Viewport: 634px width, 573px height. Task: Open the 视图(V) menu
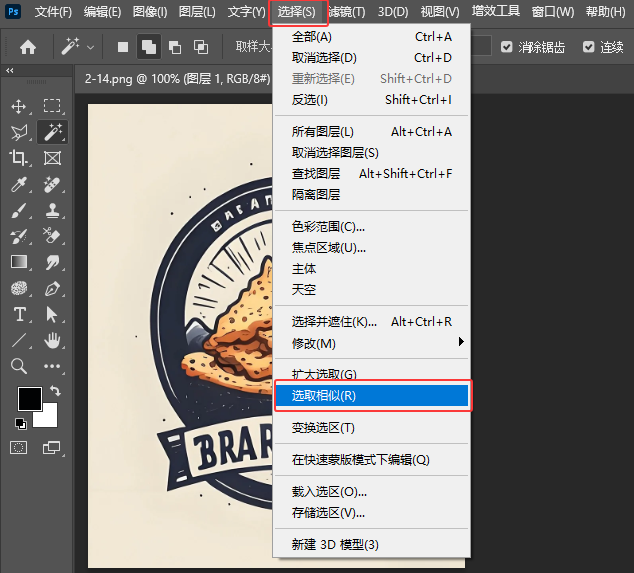pyautogui.click(x=440, y=12)
